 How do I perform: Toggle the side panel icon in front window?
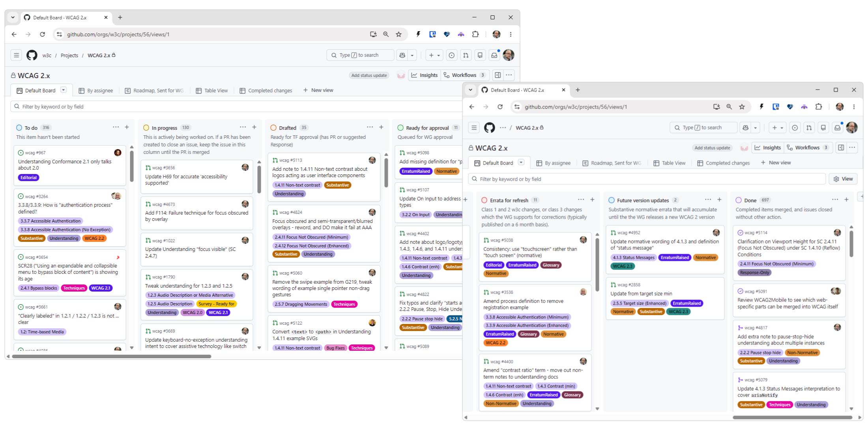(841, 148)
